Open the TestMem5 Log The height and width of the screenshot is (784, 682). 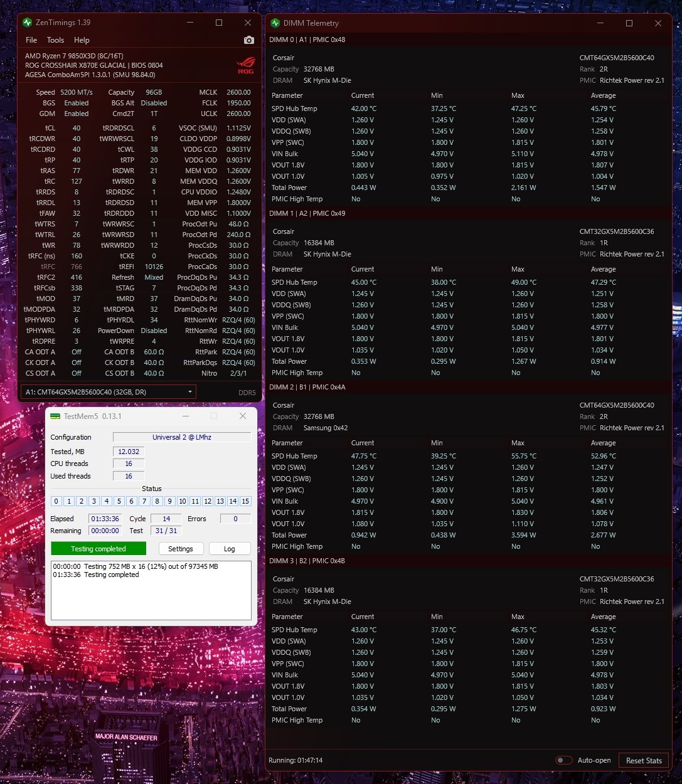(x=230, y=549)
